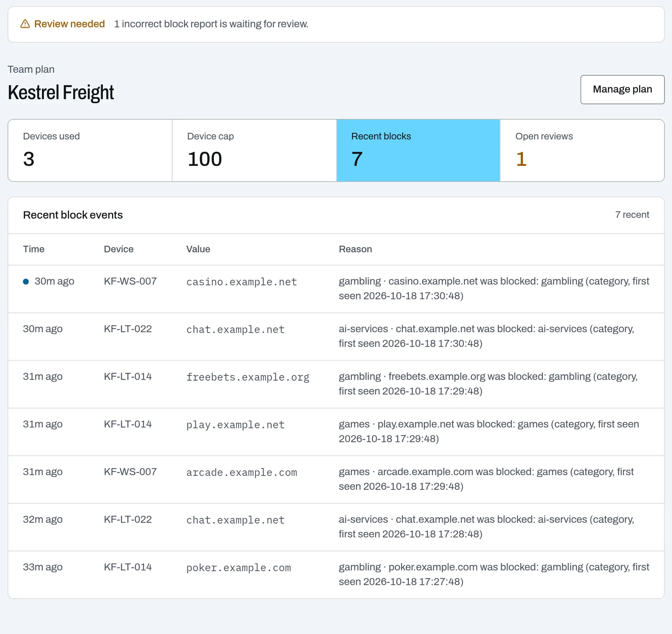Click the Device column header
Screen dimensions: 672x634
[x=119, y=249]
